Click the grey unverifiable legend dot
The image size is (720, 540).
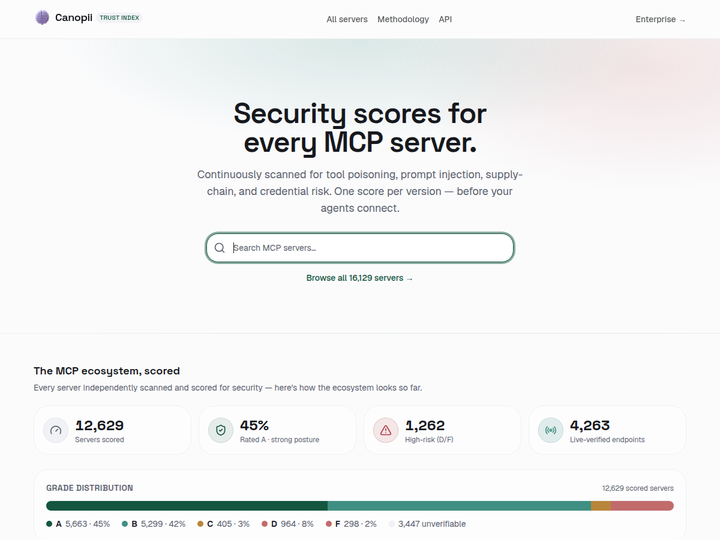(392, 524)
